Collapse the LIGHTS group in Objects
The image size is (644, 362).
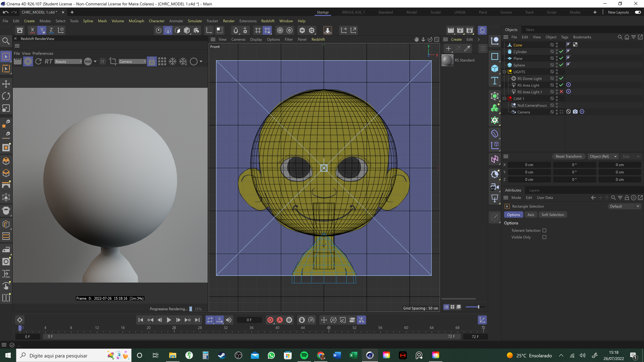[x=504, y=72]
